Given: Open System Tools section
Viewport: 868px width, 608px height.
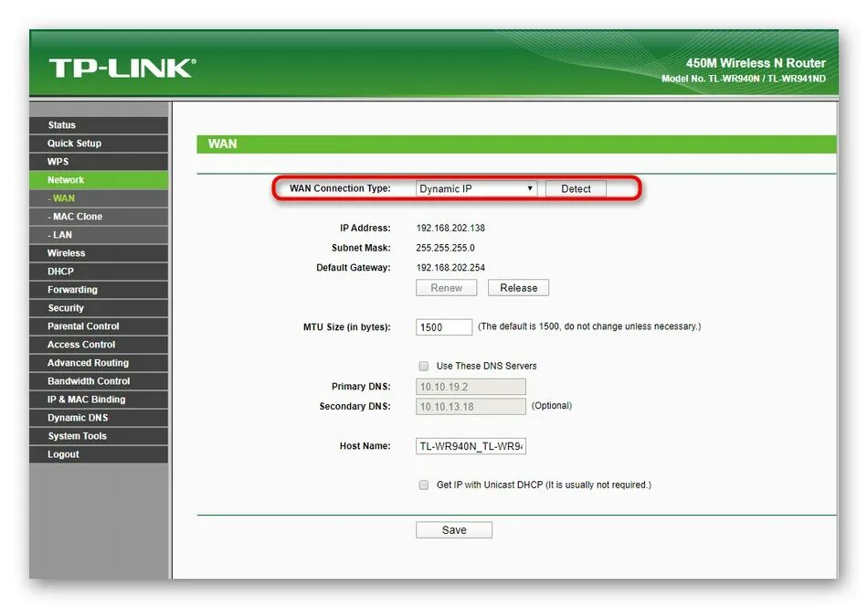Looking at the screenshot, I should pyautogui.click(x=99, y=436).
